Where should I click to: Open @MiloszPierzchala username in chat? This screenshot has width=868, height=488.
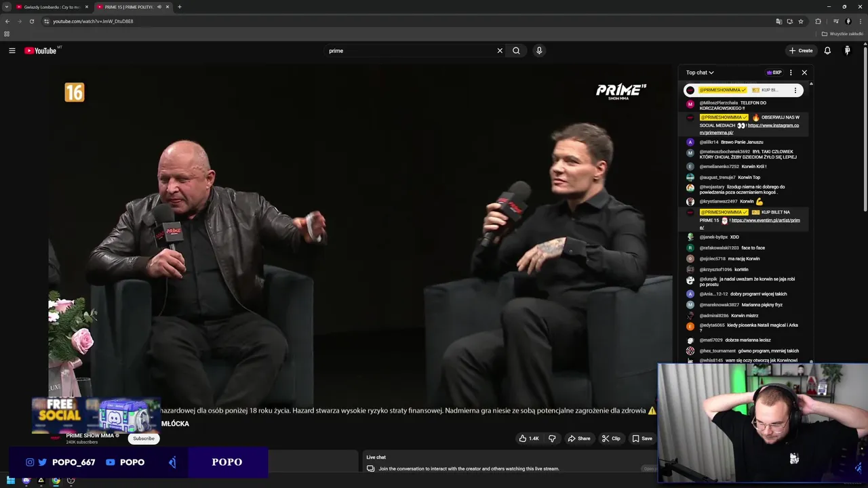click(718, 103)
